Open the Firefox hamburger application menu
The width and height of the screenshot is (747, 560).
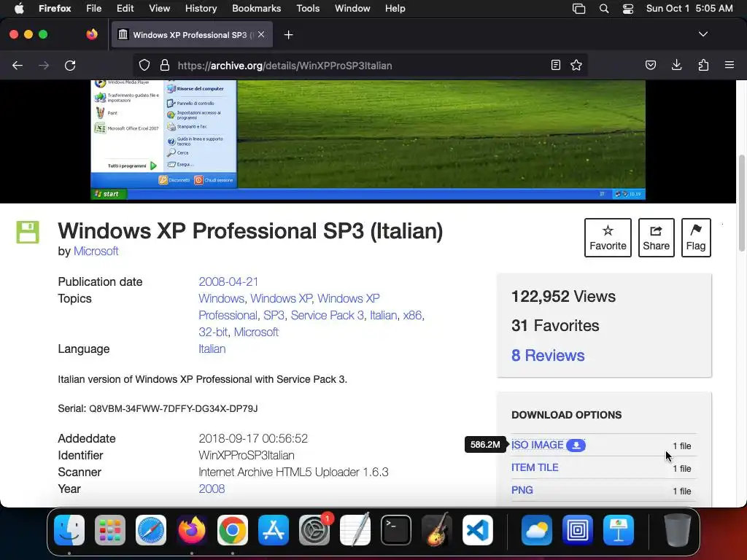point(729,65)
